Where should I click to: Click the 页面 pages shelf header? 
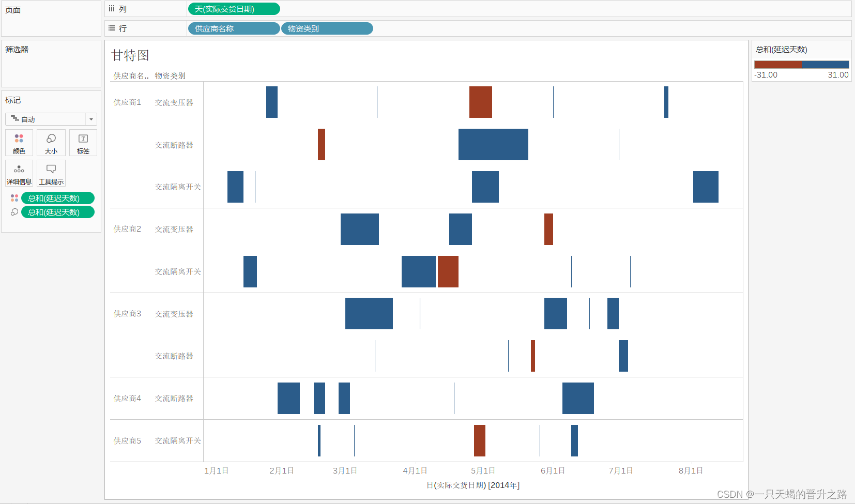(x=13, y=10)
